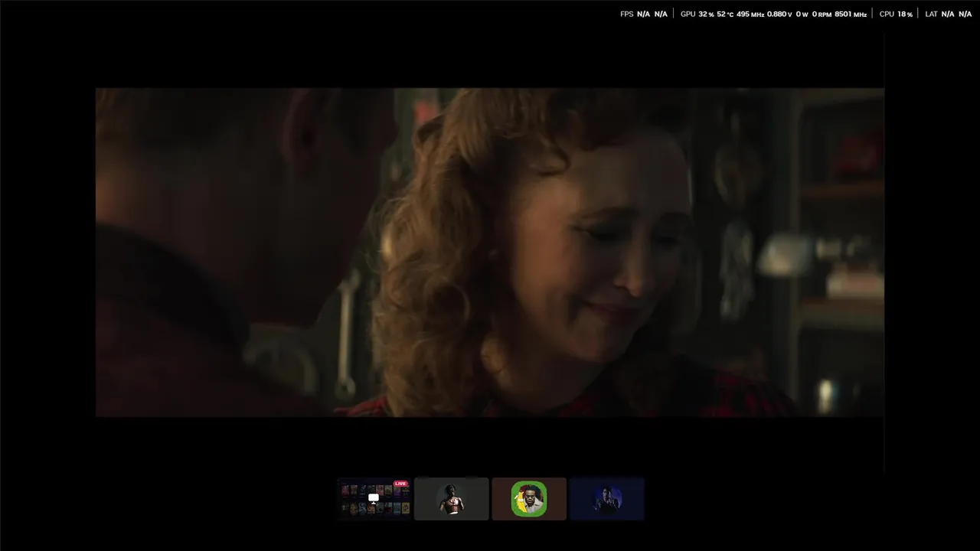Click the 0 RPM fan speed value
Screen dimensions: 980x551
click(x=822, y=14)
